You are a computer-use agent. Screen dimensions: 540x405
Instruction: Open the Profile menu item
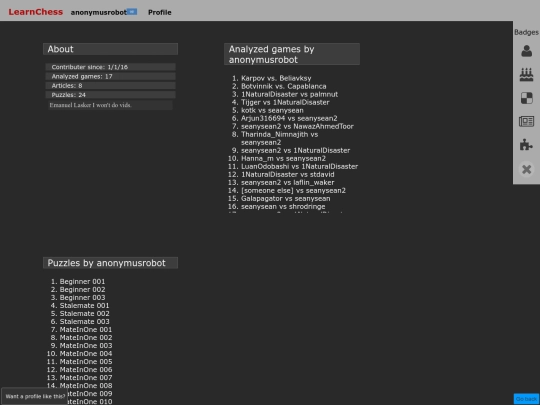(x=159, y=12)
